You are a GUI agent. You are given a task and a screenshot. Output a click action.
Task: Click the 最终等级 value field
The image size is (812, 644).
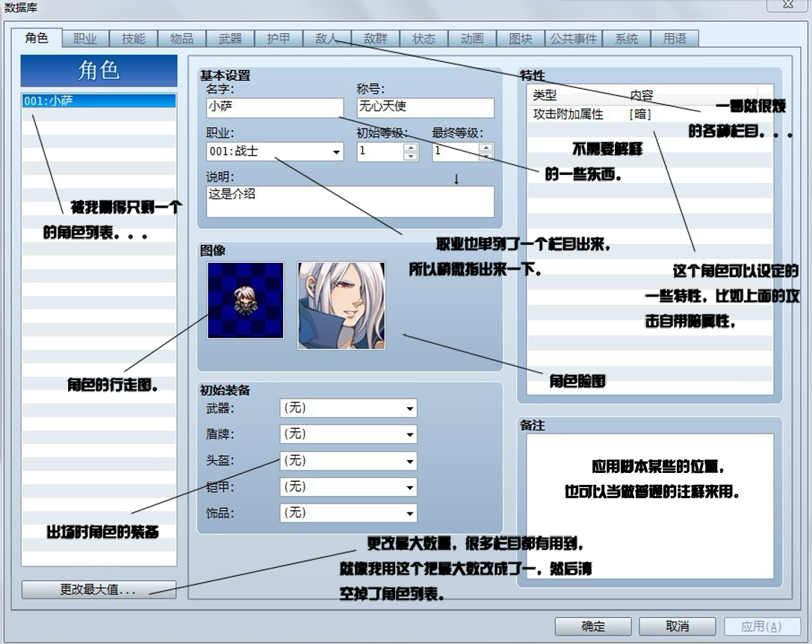tap(455, 151)
